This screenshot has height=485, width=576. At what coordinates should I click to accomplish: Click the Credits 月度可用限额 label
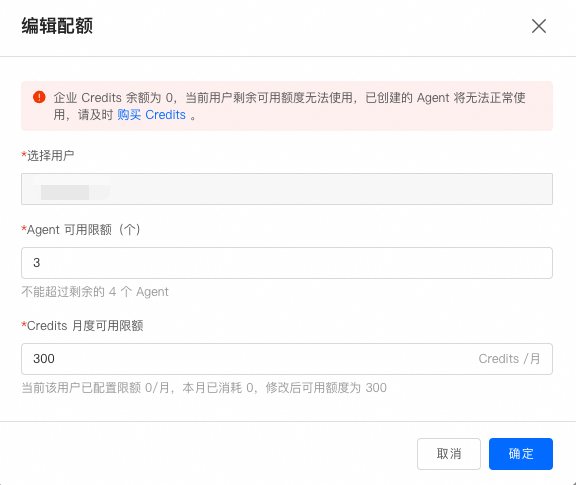(82, 326)
